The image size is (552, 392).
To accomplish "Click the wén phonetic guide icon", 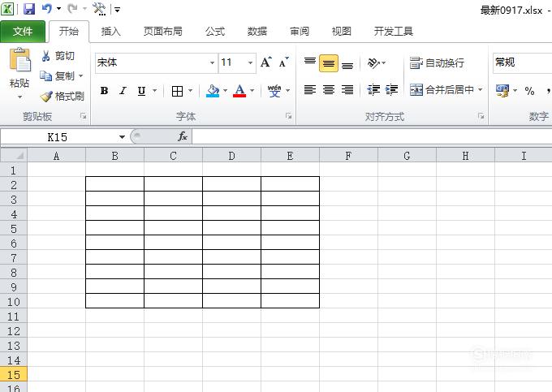I will click(274, 91).
